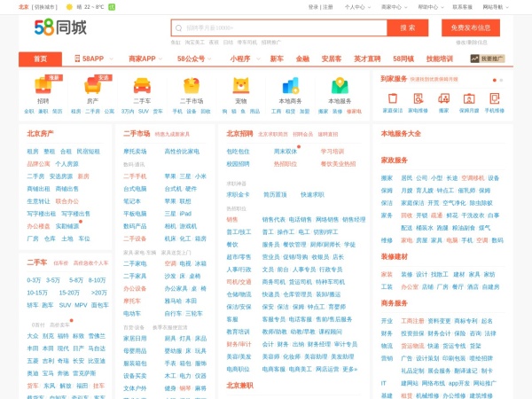Switch to the 首页 navigation tab
Image resolution: width=532 pixels, height=399 pixels.
click(41, 59)
